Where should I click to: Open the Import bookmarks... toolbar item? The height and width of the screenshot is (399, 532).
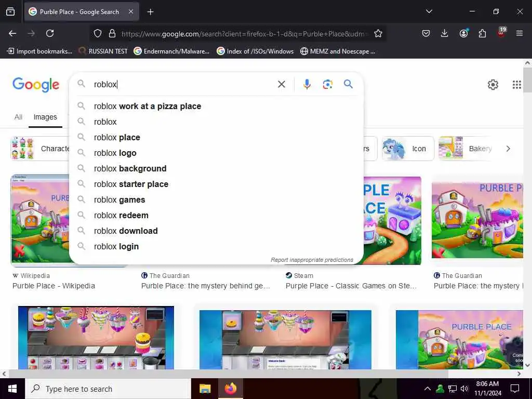(39, 51)
